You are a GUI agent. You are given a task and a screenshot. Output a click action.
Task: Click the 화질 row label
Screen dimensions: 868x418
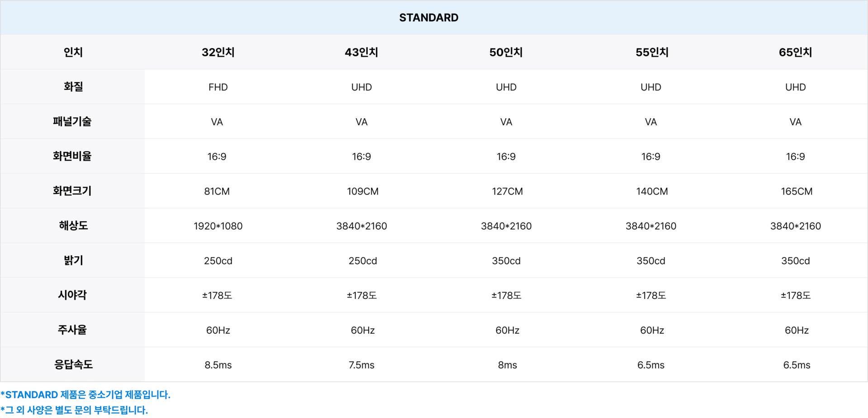click(73, 87)
